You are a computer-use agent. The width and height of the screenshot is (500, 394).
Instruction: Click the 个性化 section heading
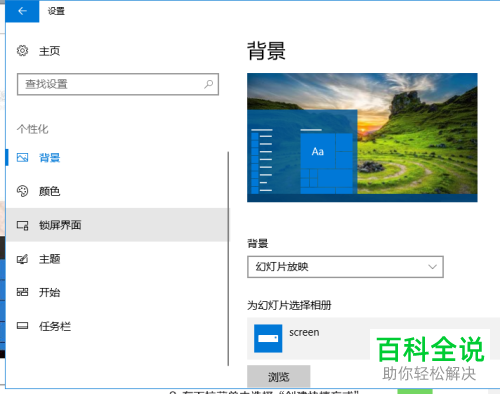33,129
